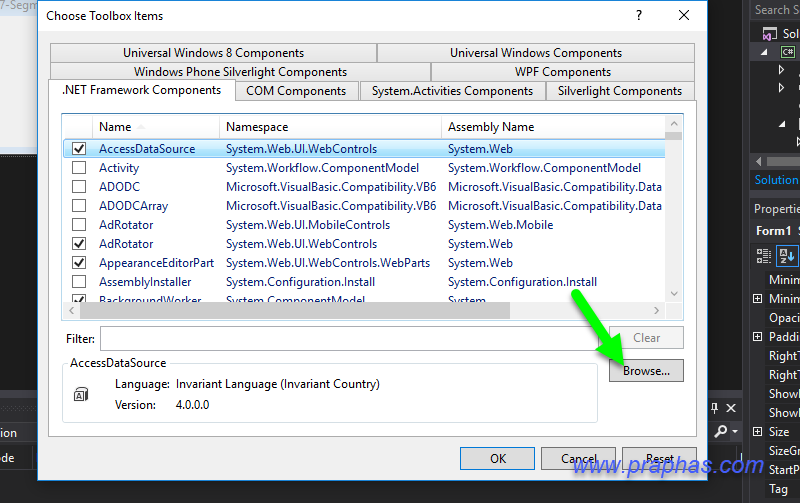Click into the Filter text field
800x503 pixels.
(x=349, y=339)
